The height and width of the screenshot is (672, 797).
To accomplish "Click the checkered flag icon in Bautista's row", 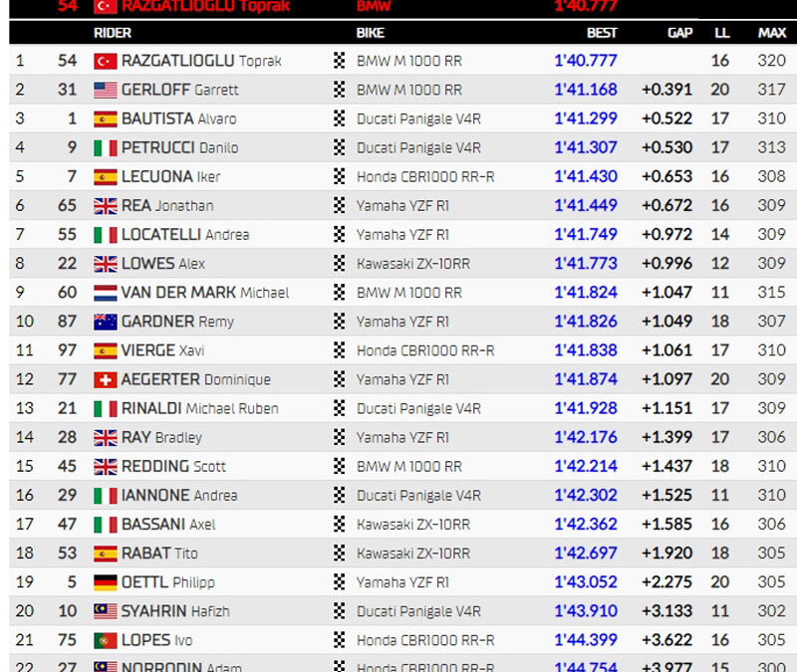I will [x=339, y=118].
